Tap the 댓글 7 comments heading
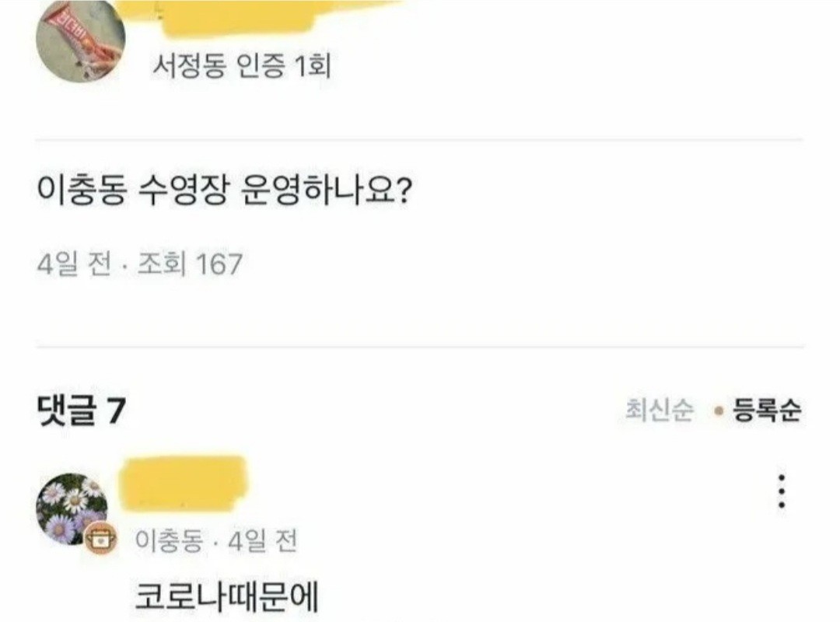Screen dimensions: 840x622 [x=81, y=412]
